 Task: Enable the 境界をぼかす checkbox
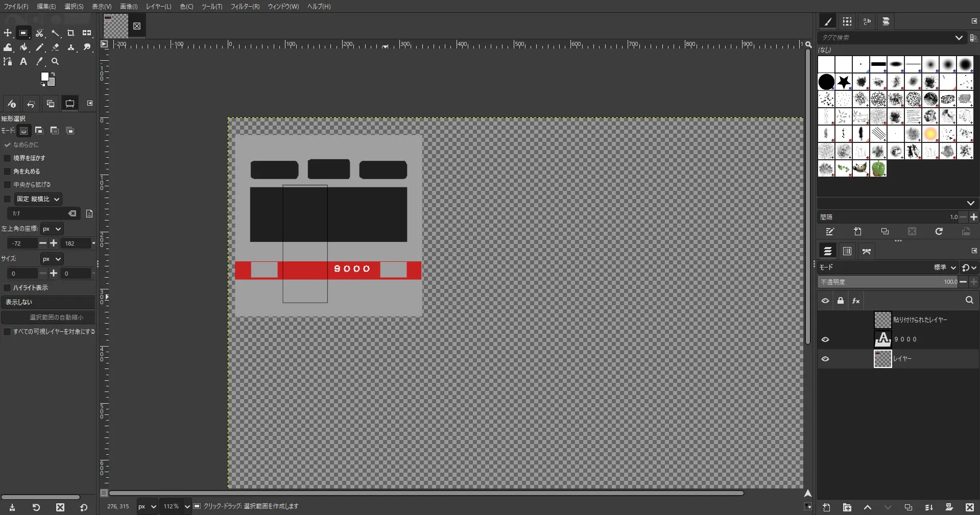click(7, 158)
